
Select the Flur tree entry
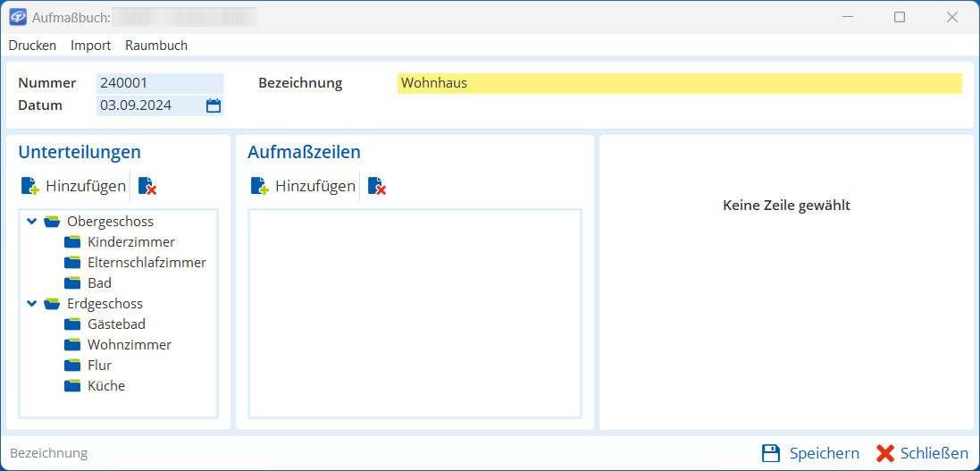point(99,366)
